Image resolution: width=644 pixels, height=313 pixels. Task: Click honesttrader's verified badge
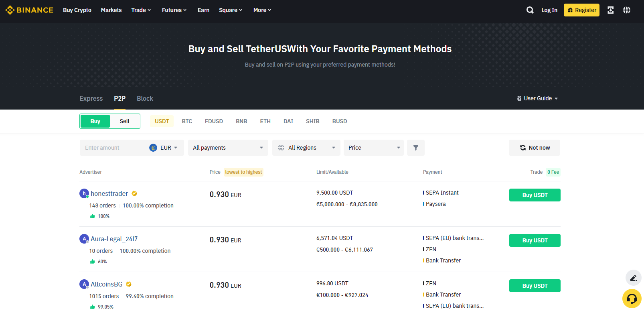click(134, 193)
